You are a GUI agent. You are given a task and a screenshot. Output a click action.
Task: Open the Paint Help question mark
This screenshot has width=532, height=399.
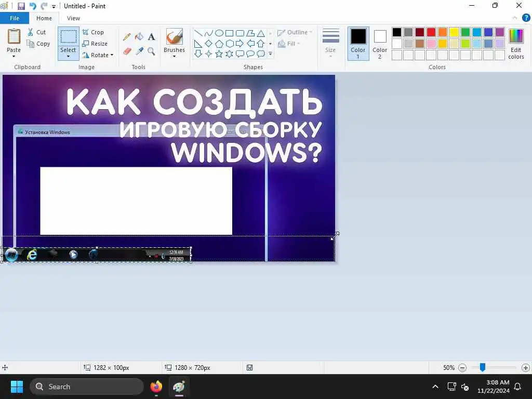tap(526, 18)
